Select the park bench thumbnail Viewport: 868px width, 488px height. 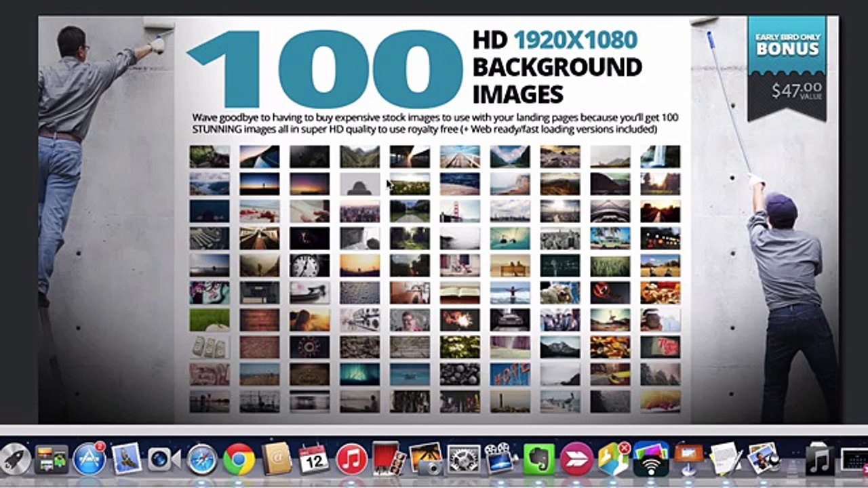point(510,265)
